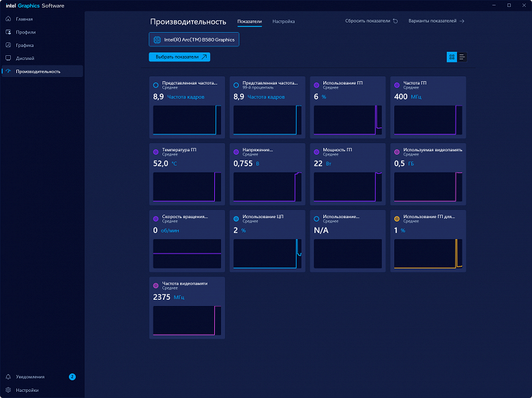
Task: Click Сбросить показатели reset button
Action: 372,21
